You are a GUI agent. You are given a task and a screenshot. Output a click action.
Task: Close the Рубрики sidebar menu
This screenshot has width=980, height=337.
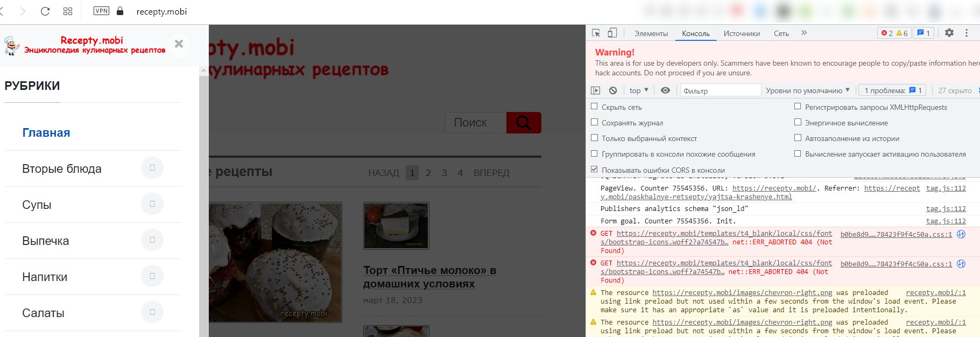pyautogui.click(x=179, y=44)
